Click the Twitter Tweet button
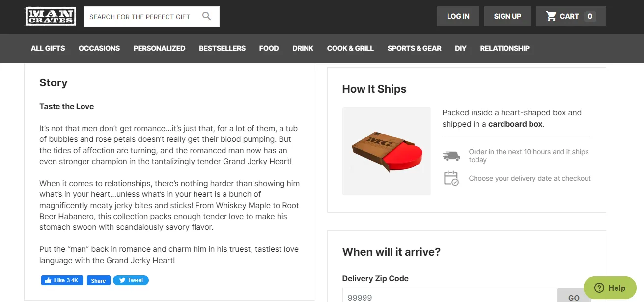 click(x=131, y=280)
